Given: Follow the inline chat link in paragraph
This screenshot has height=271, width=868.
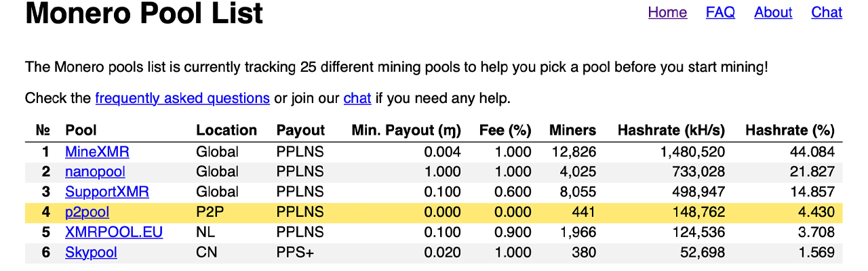Looking at the screenshot, I should tap(357, 98).
